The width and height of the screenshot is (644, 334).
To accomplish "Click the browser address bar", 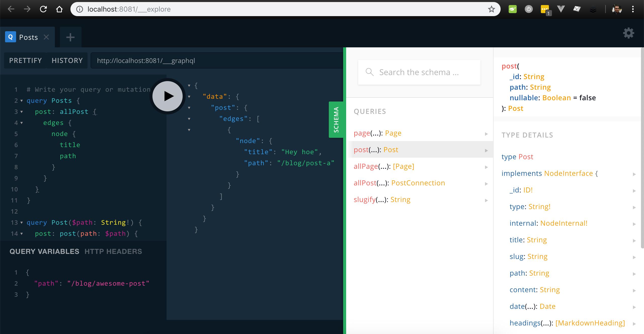I will (285, 9).
